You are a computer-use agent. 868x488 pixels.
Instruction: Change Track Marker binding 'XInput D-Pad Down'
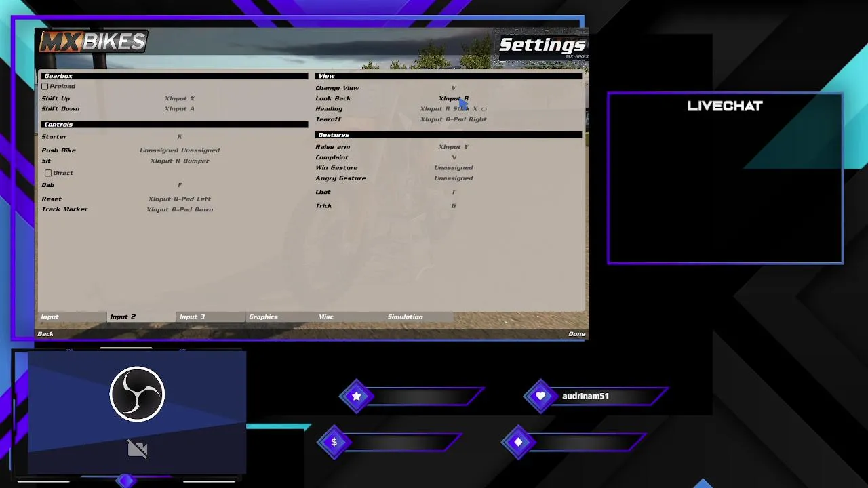tap(180, 209)
